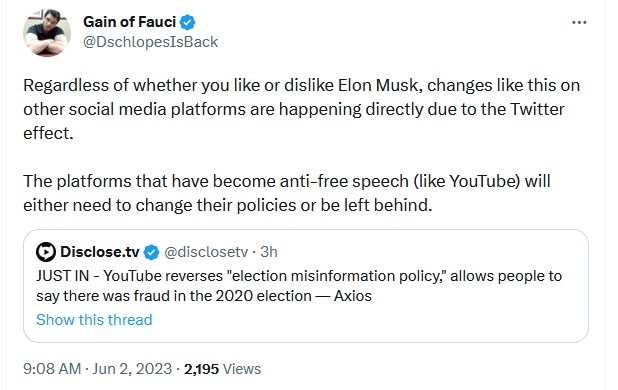
Task: Click the paragraph starting 'Regardless of whether'
Action: [302, 109]
